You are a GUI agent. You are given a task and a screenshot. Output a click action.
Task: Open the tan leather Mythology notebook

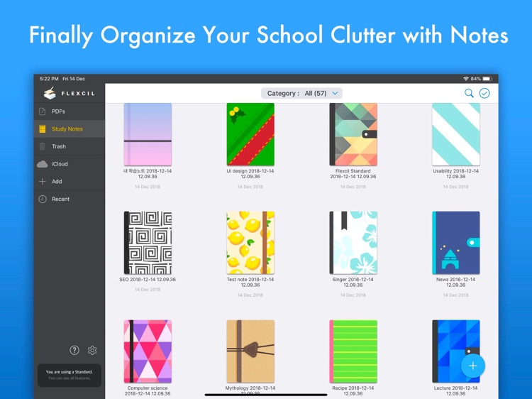point(250,351)
